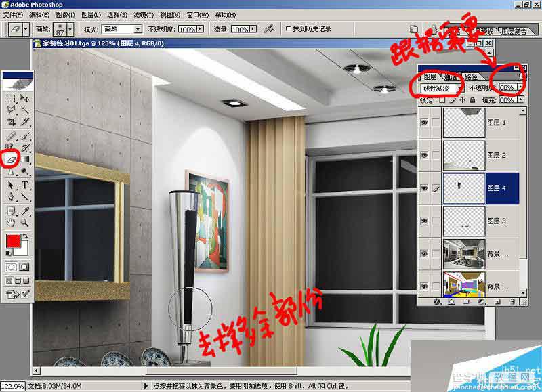Select the Rectangular Marquee tool

pyautogui.click(x=11, y=99)
